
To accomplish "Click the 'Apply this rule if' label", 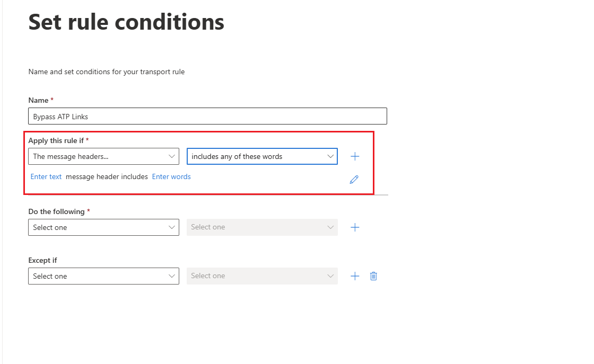I will [56, 140].
